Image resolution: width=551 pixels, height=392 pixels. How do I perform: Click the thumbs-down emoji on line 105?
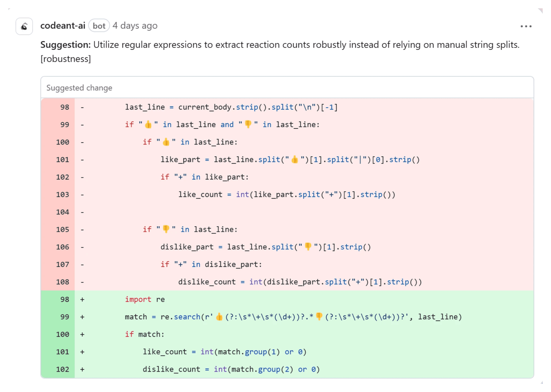click(x=166, y=229)
